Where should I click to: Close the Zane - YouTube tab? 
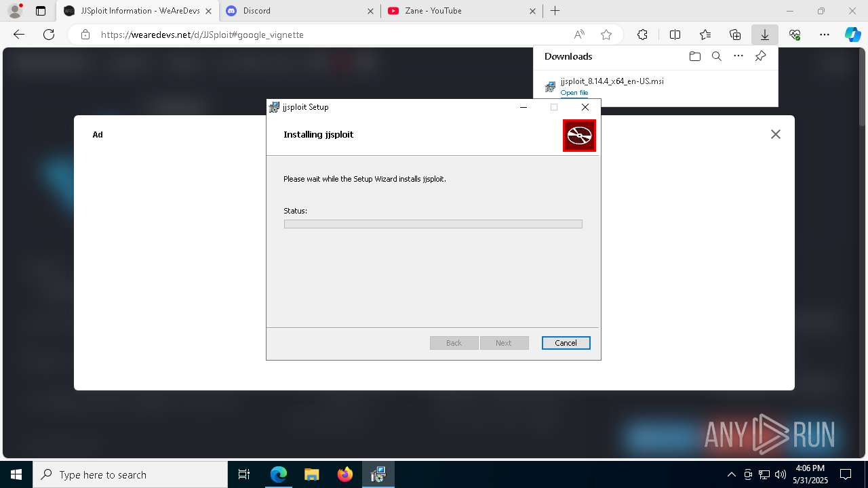[532, 11]
